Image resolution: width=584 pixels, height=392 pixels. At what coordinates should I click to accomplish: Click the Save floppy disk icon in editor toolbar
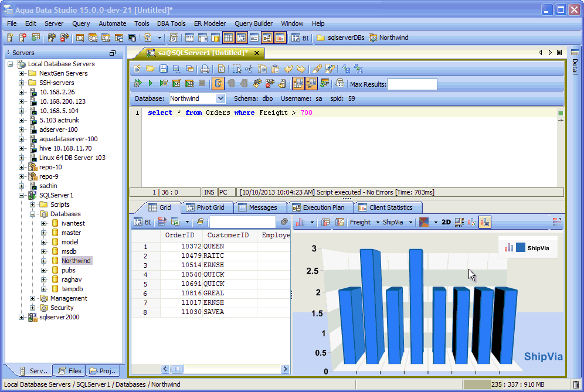pos(163,69)
